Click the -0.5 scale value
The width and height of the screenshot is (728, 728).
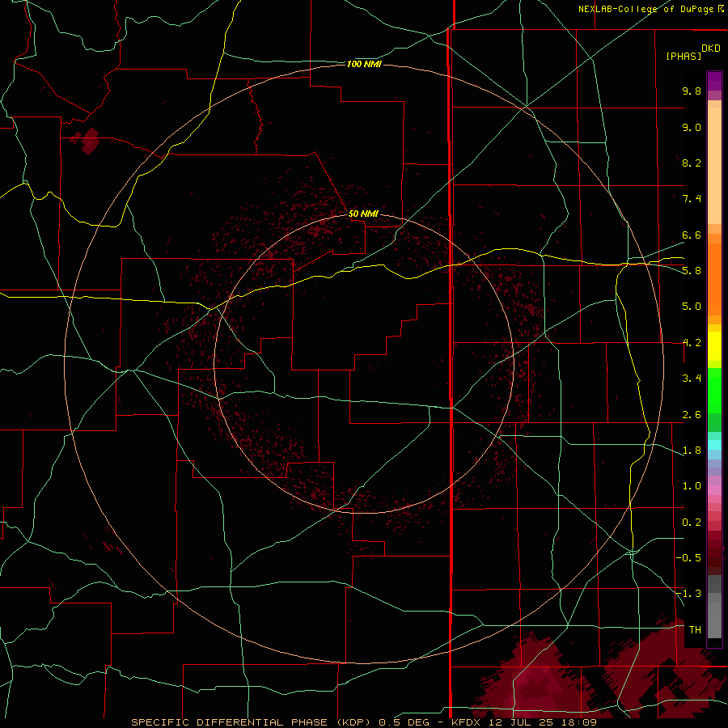(x=688, y=558)
